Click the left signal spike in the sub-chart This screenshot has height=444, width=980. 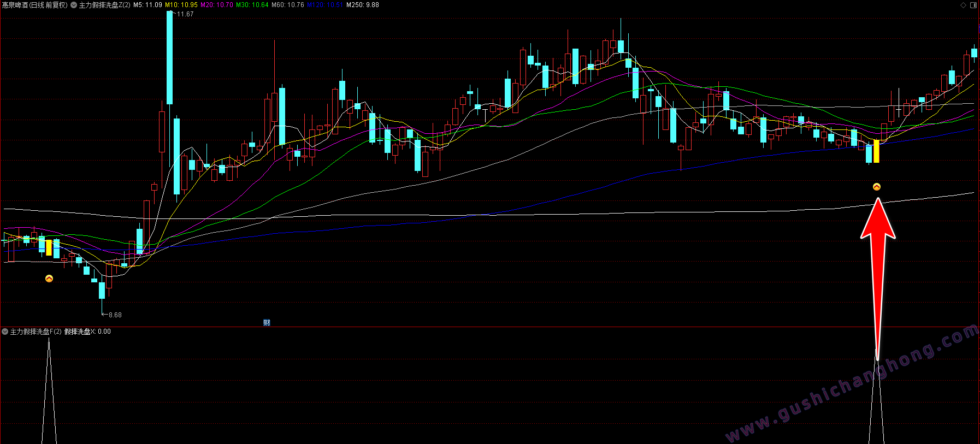49,390
